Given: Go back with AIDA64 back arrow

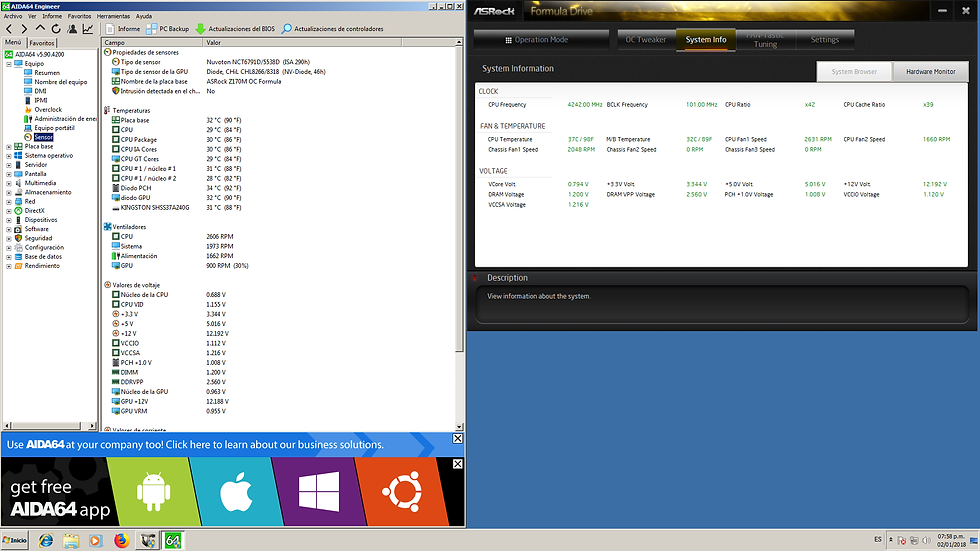Looking at the screenshot, I should (9, 29).
